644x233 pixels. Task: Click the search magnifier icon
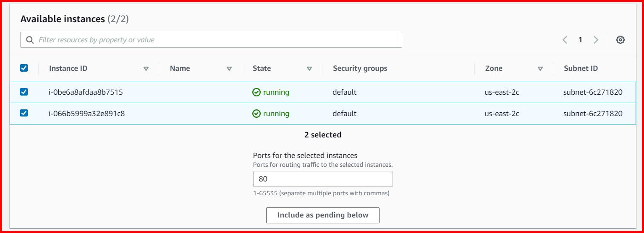pos(30,40)
